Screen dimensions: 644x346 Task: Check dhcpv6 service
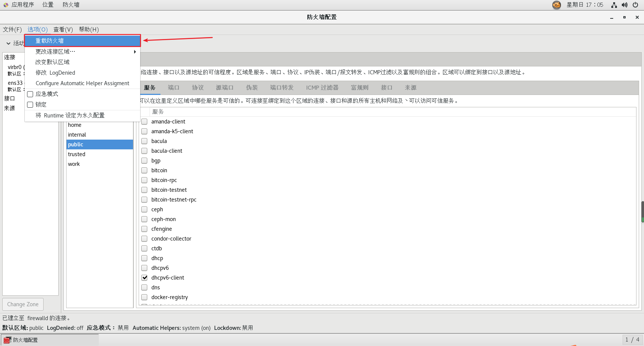pos(144,268)
